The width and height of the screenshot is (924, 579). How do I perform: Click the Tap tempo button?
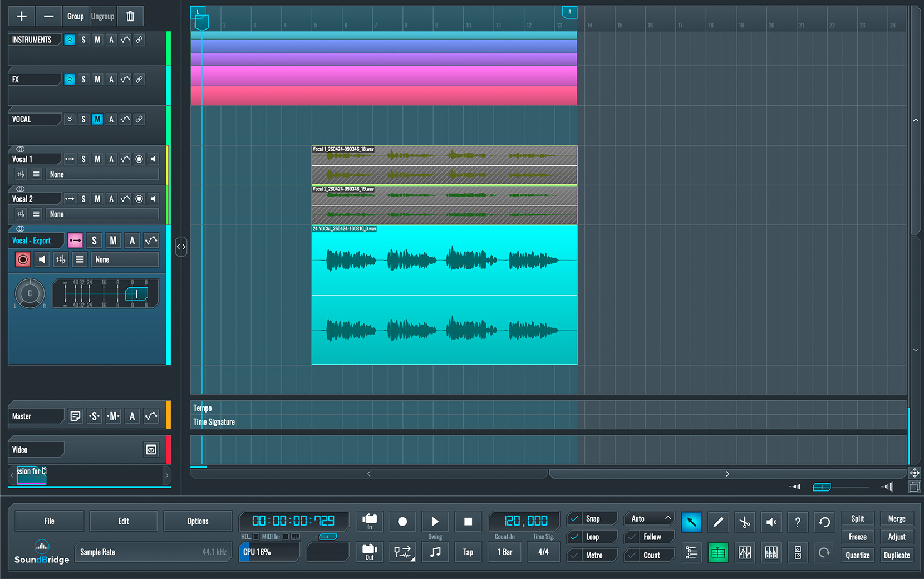click(468, 552)
